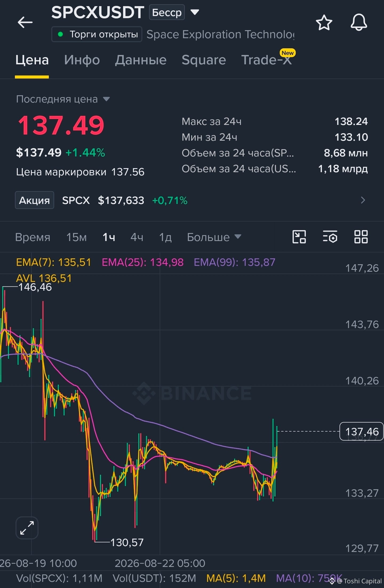Tap the MA(5): 1,4M volume label
The image size is (384, 588).
pyautogui.click(x=236, y=578)
